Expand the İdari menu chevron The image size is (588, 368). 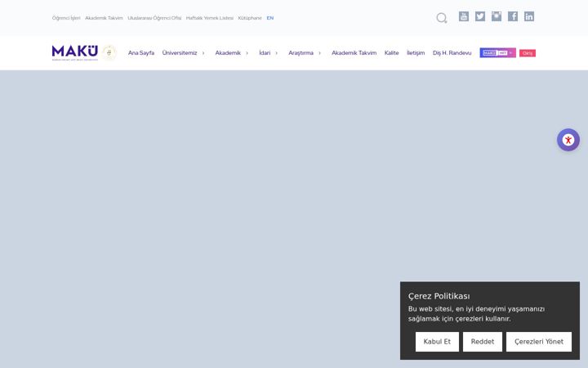click(x=276, y=53)
